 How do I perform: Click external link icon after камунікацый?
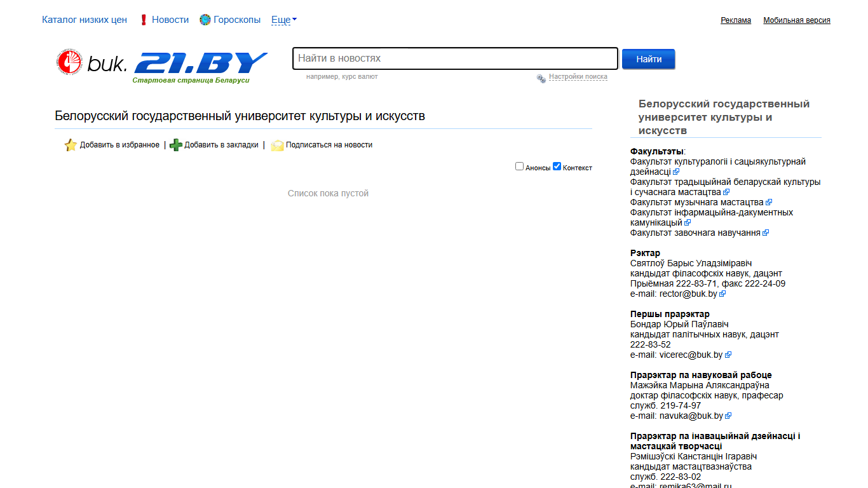[x=688, y=222]
